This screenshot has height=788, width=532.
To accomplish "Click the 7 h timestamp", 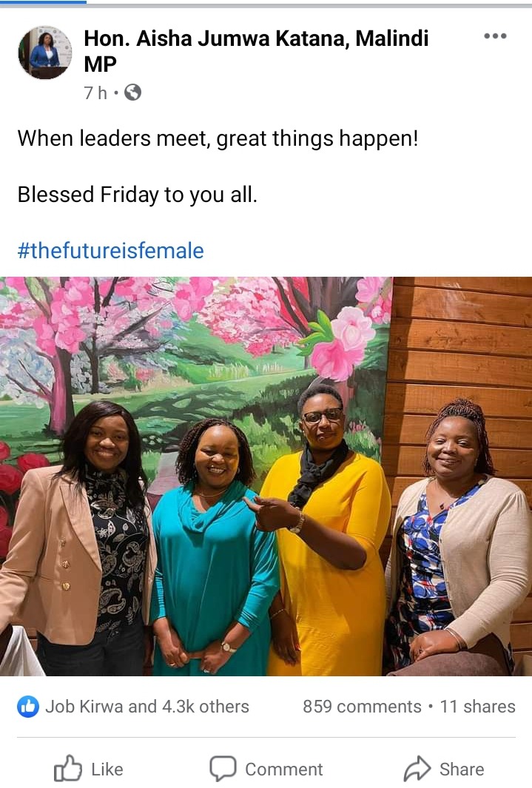I will [x=95, y=93].
